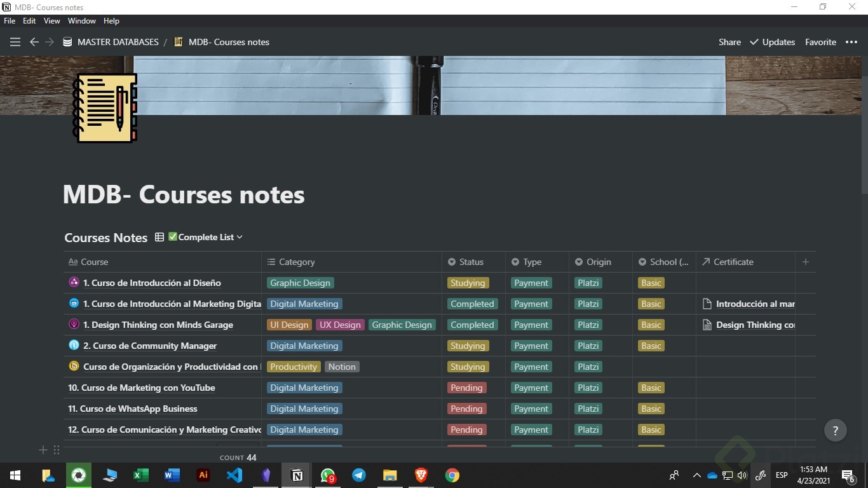Open Excel from the taskbar
Viewport: 868px width, 488px height.
(x=141, y=475)
